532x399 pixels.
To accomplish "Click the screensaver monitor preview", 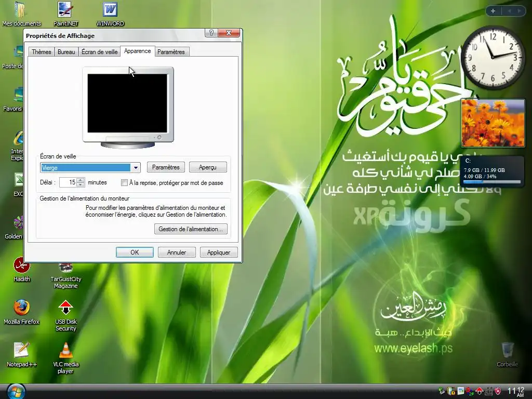I will 128,107.
